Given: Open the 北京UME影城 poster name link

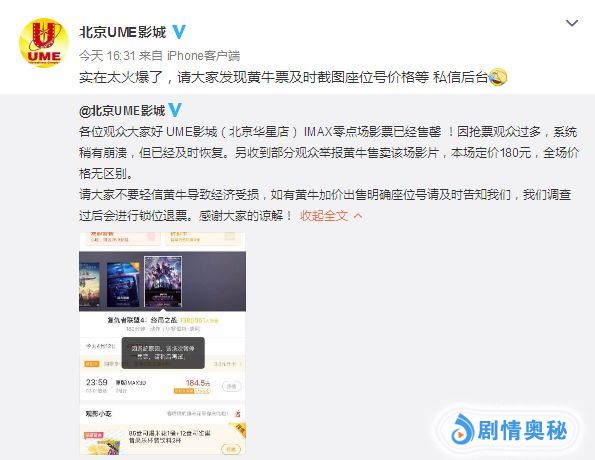Looking at the screenshot, I should click(x=123, y=32).
